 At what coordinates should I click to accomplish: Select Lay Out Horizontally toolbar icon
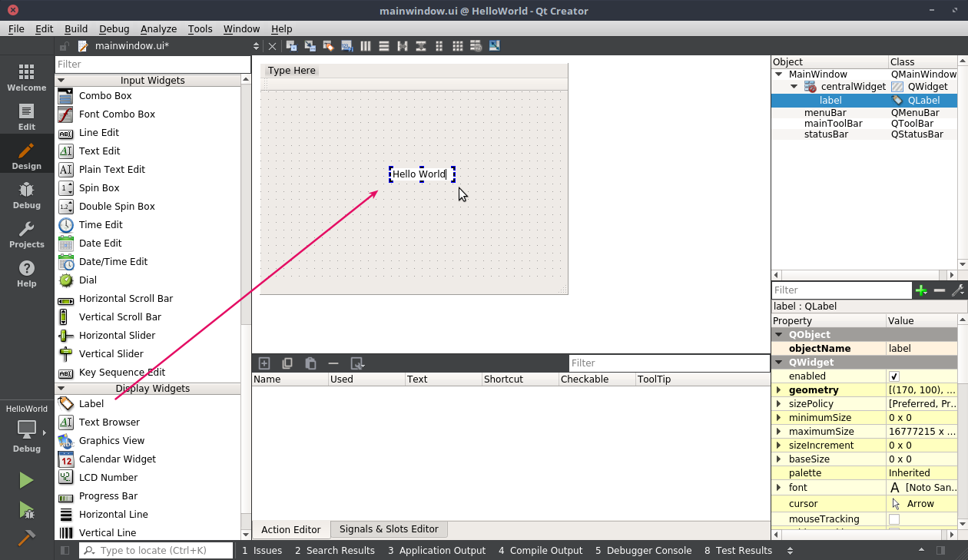[366, 46]
